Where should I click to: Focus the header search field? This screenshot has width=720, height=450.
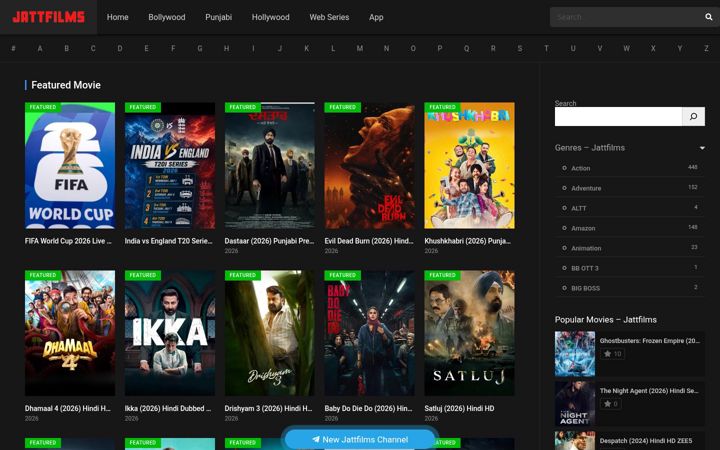[626, 17]
